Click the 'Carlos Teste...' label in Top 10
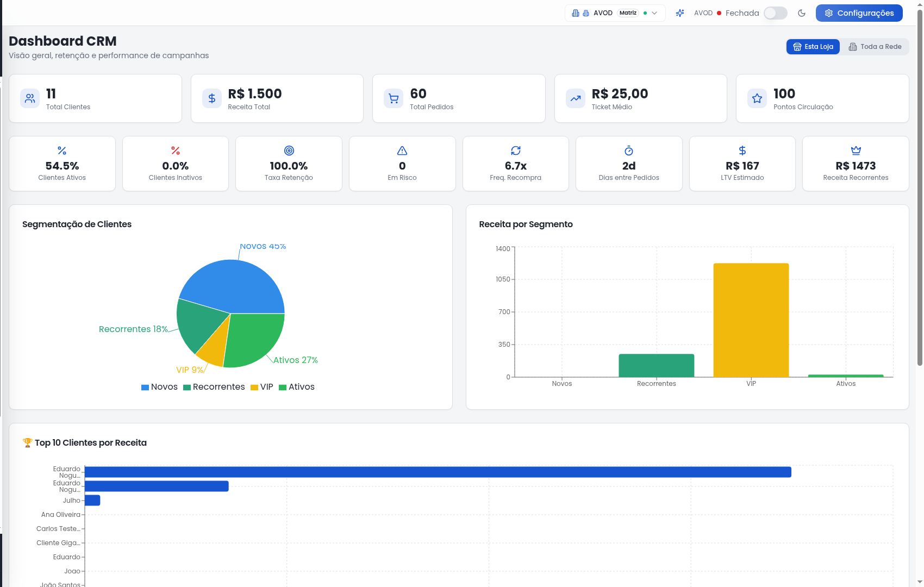 [x=58, y=529]
